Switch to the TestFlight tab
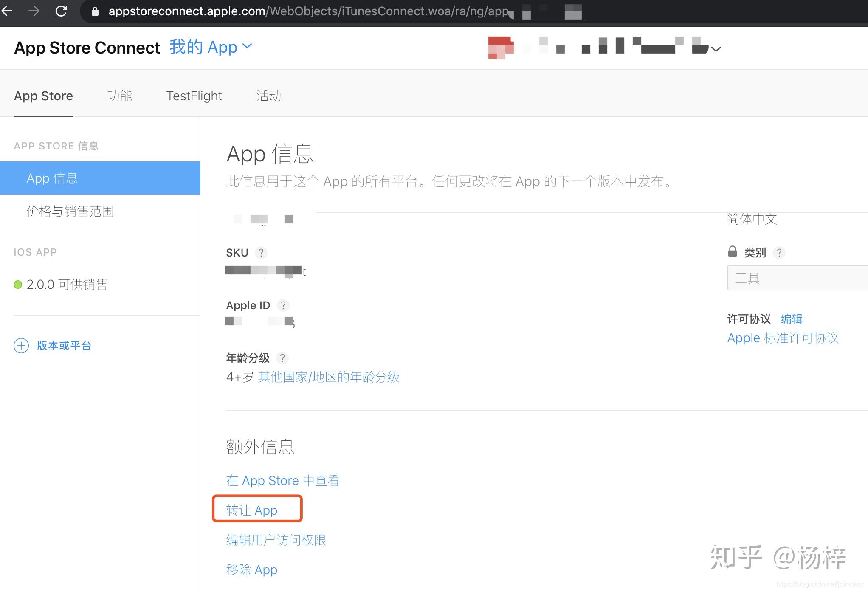This screenshot has height=592, width=868. pos(194,96)
